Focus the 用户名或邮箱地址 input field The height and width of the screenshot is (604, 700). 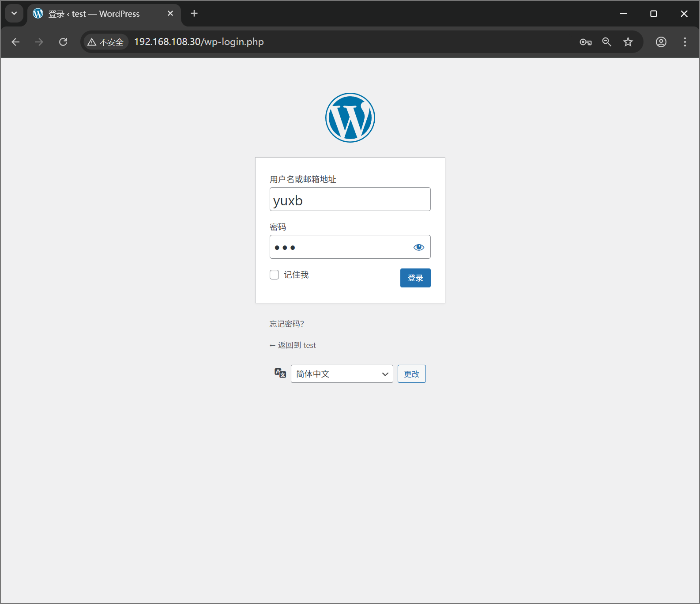coord(350,199)
